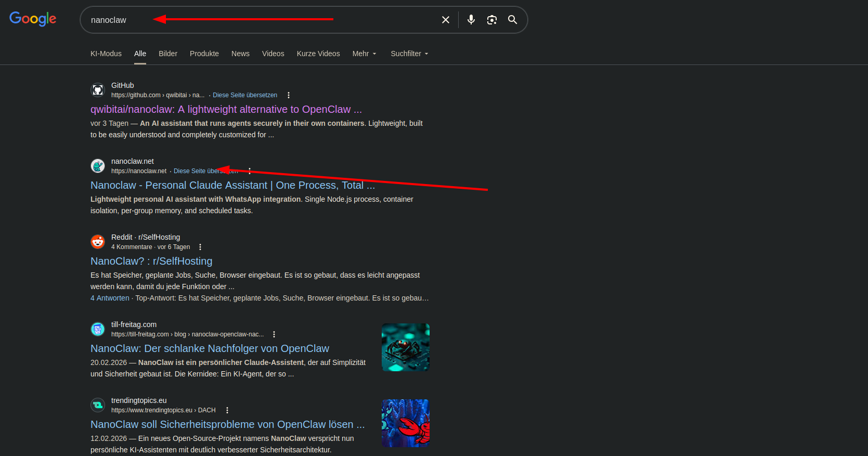Switch to the News tab
Screen dimensions: 868x456
[240, 54]
